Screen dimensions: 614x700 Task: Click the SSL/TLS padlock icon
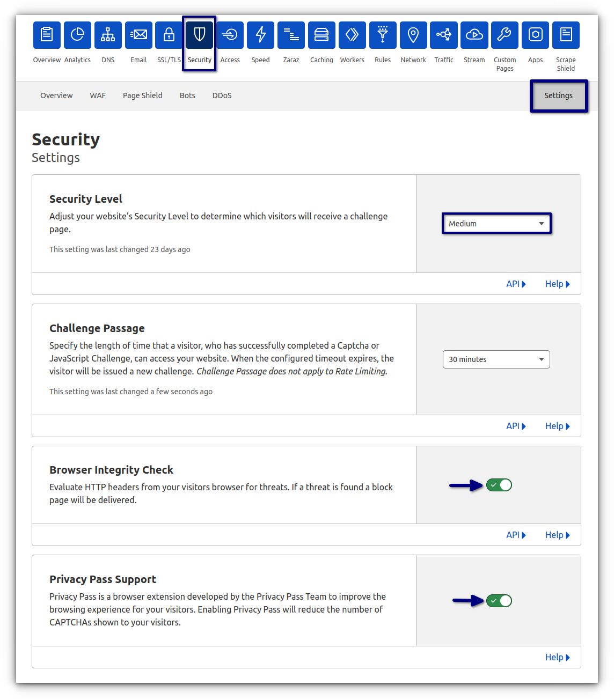click(x=169, y=35)
